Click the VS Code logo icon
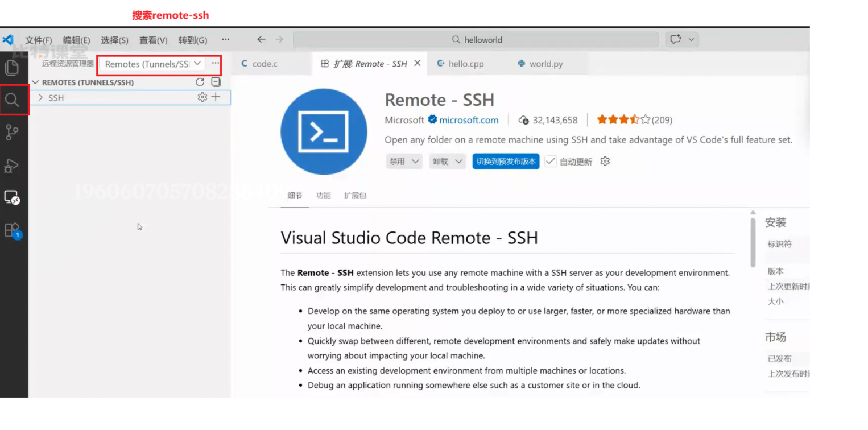This screenshot has height=430, width=868. pos(8,40)
